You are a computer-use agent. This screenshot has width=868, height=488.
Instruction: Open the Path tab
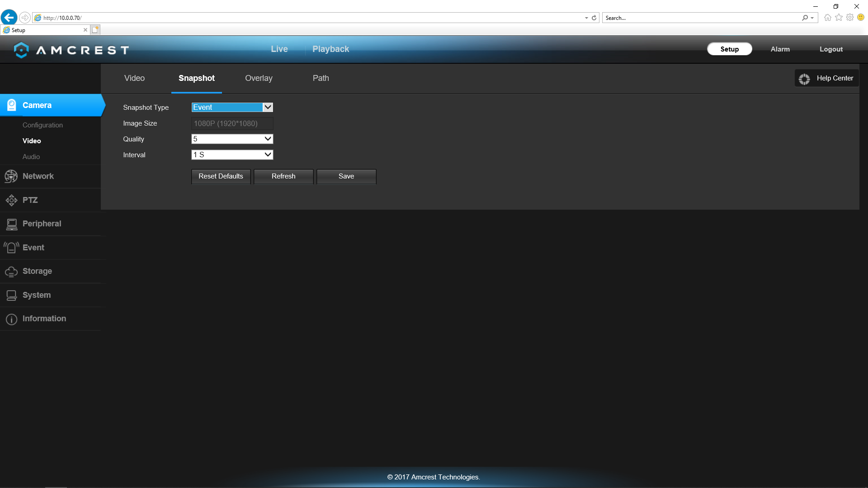click(321, 78)
